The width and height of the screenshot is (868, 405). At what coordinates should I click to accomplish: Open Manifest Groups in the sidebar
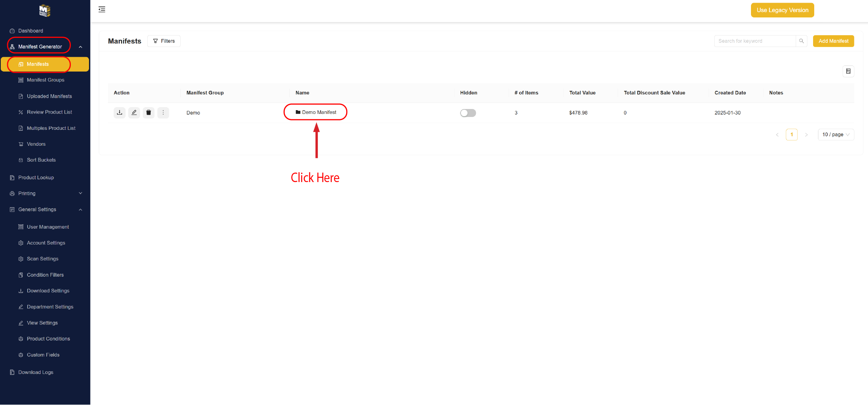pos(45,80)
